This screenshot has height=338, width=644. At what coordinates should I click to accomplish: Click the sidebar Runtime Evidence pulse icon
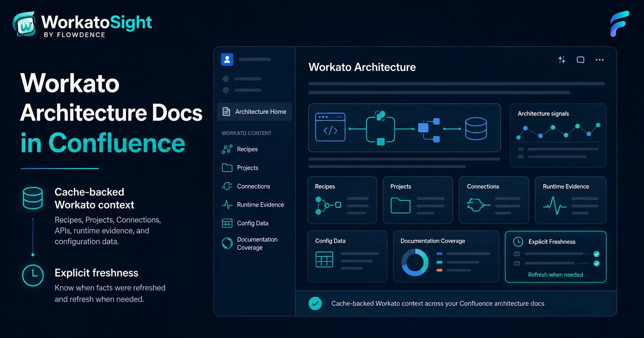click(227, 205)
